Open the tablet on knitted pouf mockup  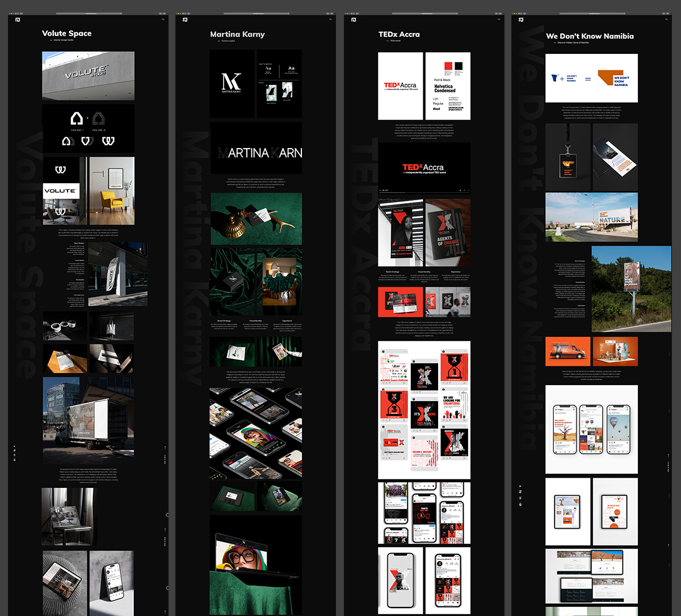point(64,583)
